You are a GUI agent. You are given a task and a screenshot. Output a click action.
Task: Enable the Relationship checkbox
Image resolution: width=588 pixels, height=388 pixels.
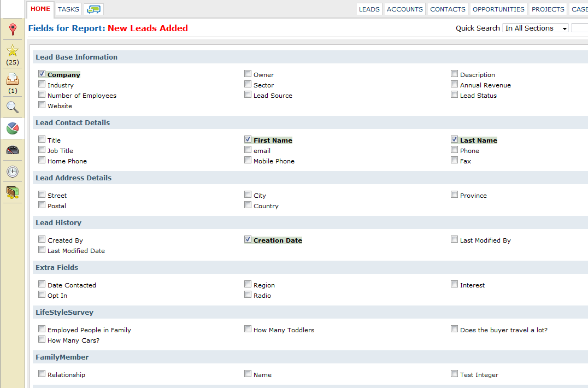pyautogui.click(x=42, y=374)
